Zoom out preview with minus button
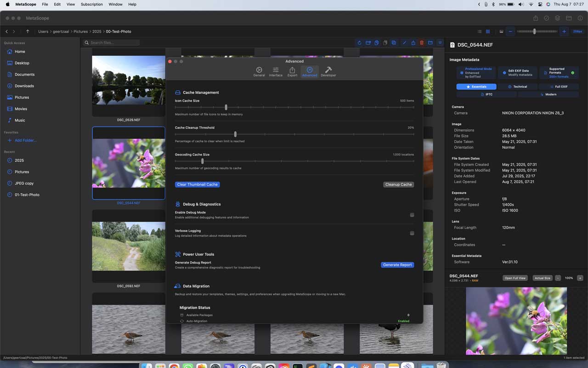The image size is (588, 368). 558,278
